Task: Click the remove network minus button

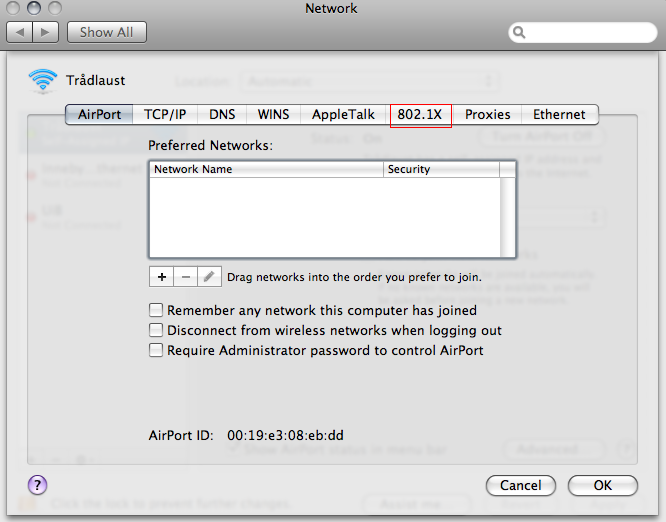Action: pyautogui.click(x=185, y=276)
